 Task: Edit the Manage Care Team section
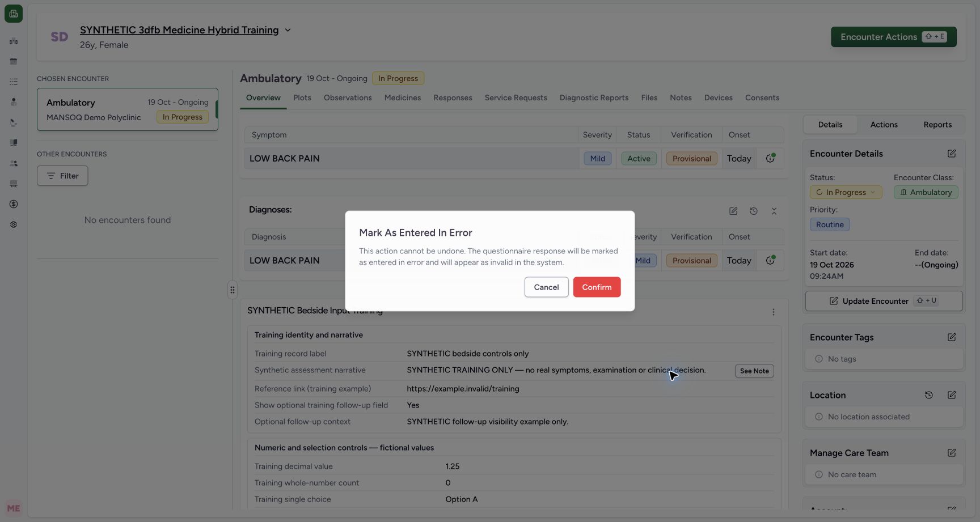pos(952,453)
